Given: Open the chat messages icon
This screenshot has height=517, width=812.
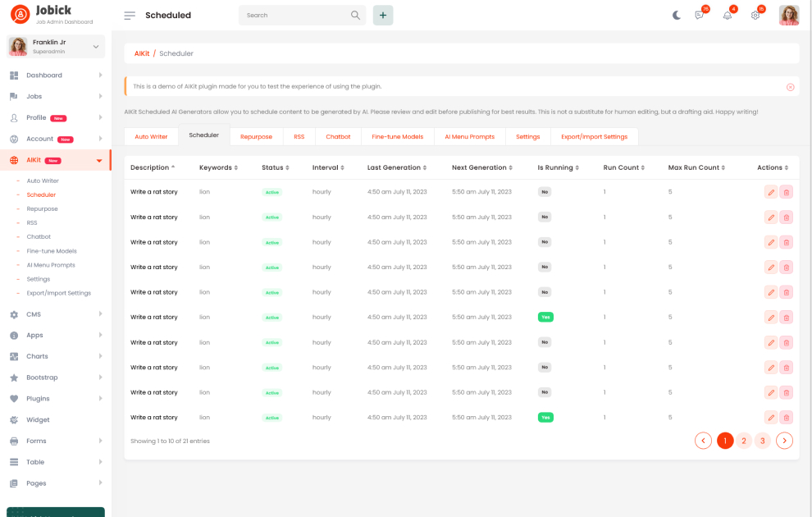Looking at the screenshot, I should click(x=700, y=15).
